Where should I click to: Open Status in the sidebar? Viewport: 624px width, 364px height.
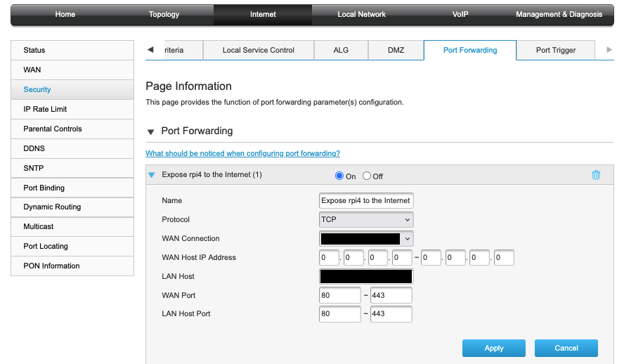(72, 50)
